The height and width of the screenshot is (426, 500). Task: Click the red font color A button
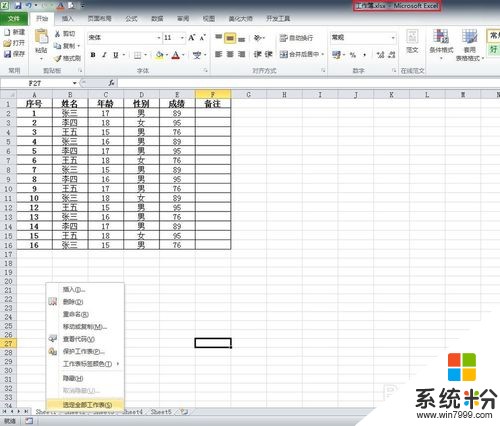point(176,55)
